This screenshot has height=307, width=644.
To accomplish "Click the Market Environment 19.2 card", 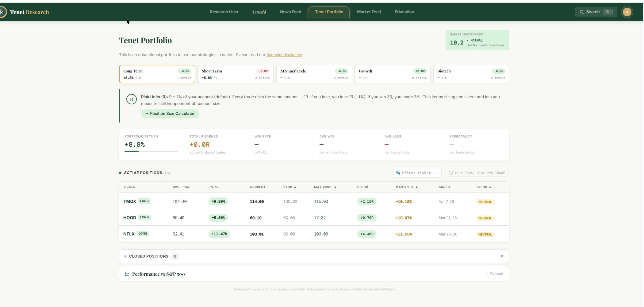I will click(x=477, y=40).
